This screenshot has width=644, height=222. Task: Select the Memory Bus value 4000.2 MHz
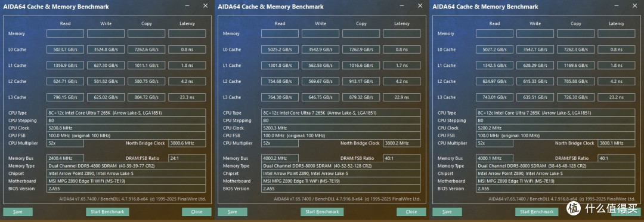point(280,158)
